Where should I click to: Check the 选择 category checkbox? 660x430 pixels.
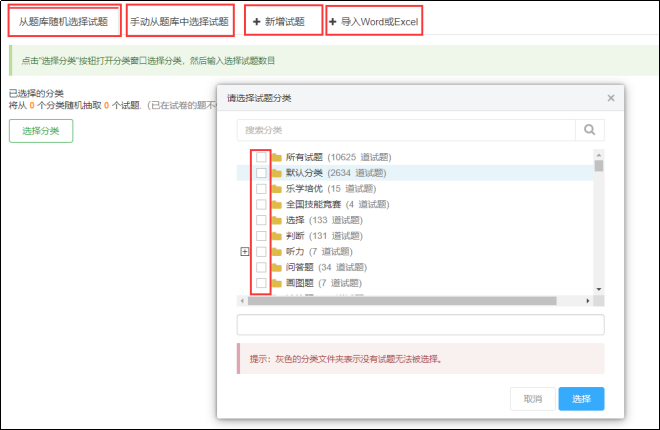[261, 220]
